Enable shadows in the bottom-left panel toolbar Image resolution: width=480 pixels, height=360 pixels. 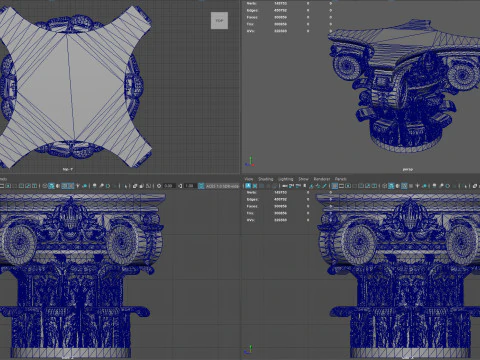pyautogui.click(x=85, y=186)
